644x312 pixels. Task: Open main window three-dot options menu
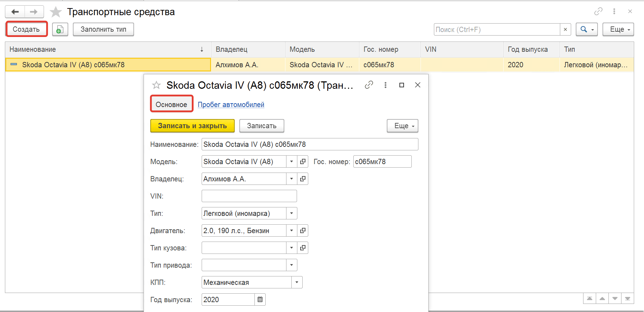[614, 12]
